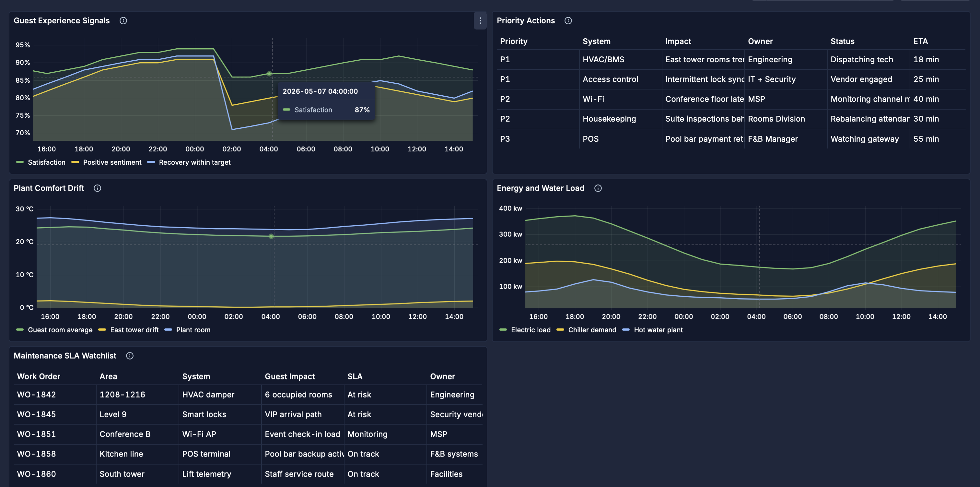Toggle Electric load legend entry
Viewport: 980px width, 487px height.
coord(525,330)
